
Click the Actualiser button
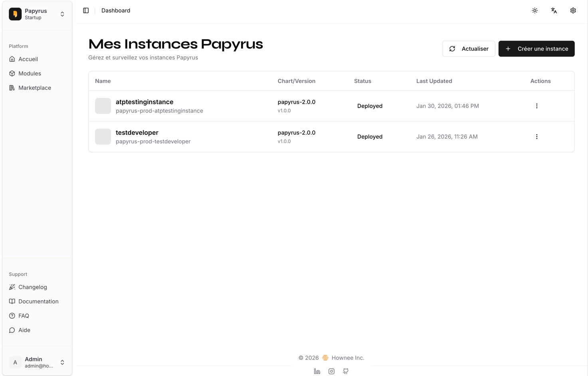469,48
